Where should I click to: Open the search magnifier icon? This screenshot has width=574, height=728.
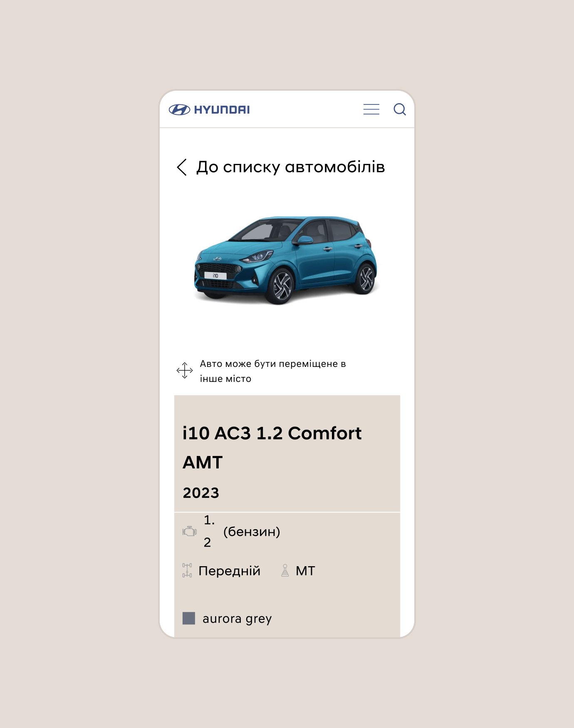tap(400, 109)
